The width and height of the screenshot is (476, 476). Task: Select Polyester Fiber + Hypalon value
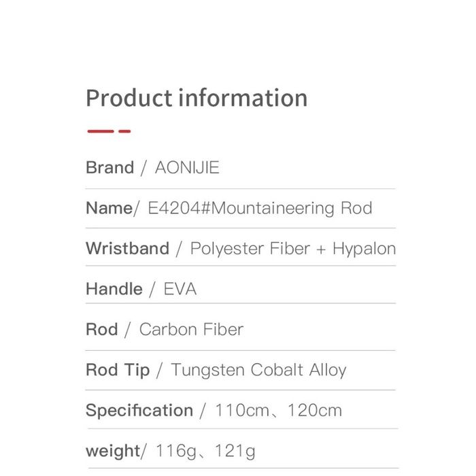tap(293, 248)
